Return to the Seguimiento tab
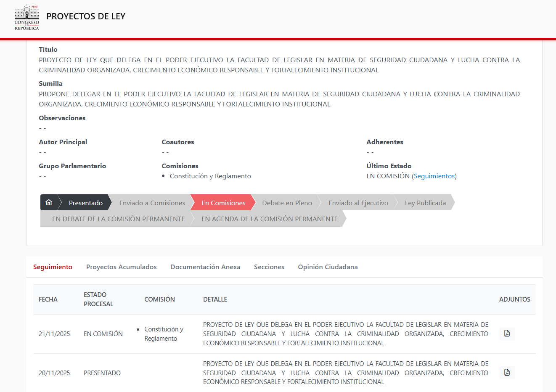The width and height of the screenshot is (556, 392). [53, 267]
